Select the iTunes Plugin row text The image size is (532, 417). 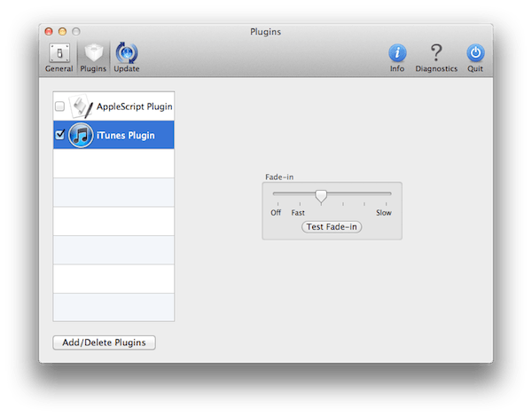(126, 136)
